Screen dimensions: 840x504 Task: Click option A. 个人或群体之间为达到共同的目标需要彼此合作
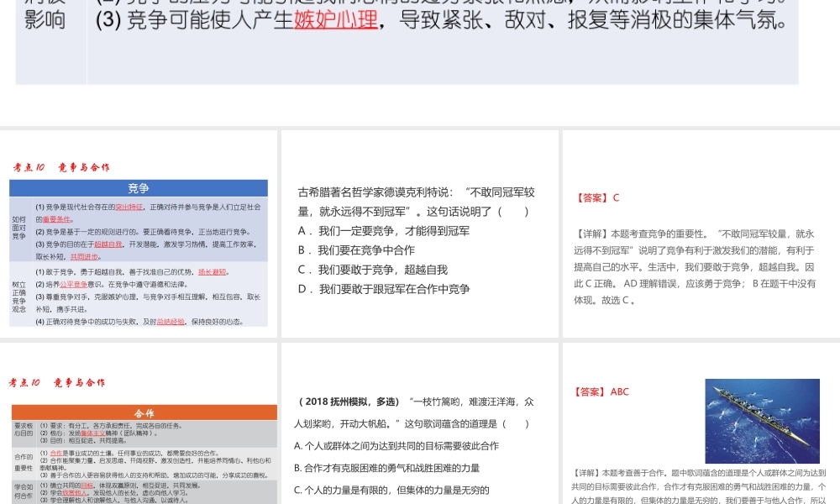[396, 445]
